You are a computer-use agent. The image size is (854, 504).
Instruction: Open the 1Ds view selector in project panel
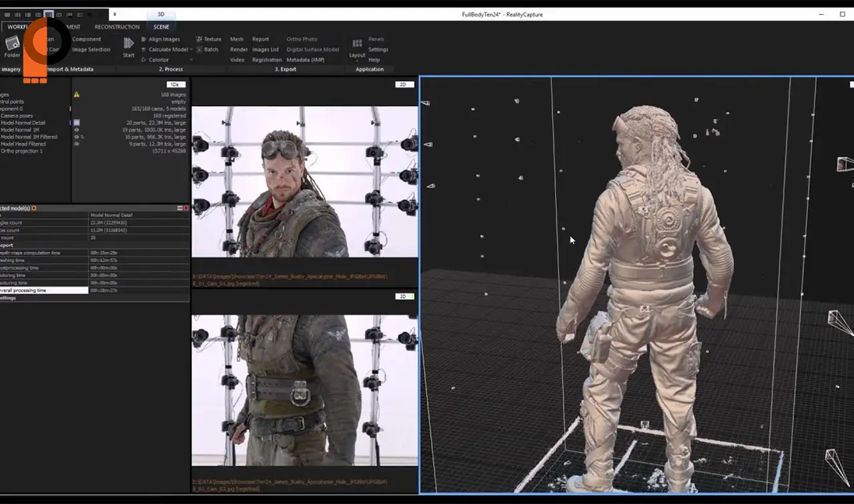[x=175, y=85]
